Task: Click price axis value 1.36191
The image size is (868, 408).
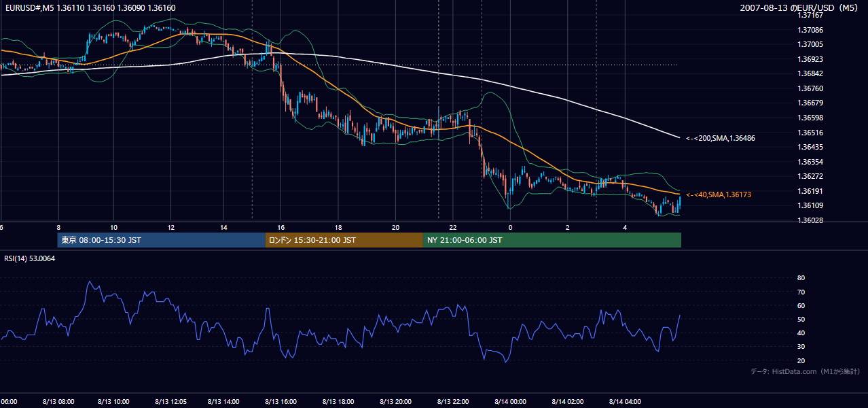Action: click(x=811, y=191)
